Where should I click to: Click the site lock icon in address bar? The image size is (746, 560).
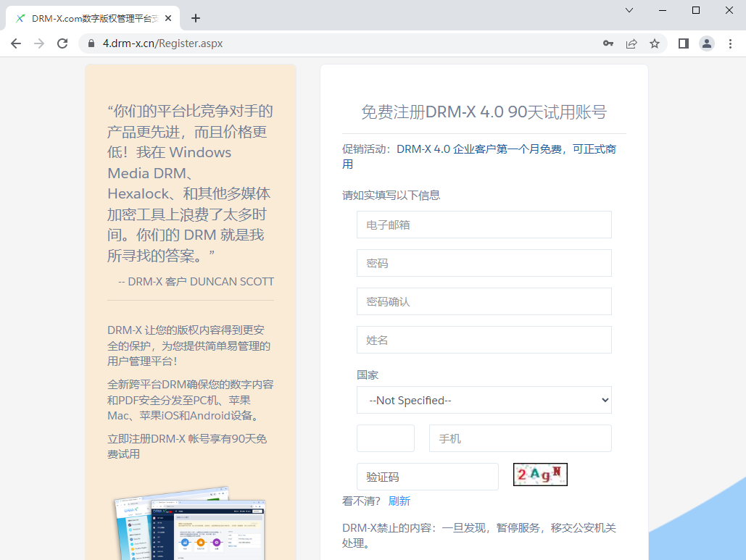coord(91,43)
